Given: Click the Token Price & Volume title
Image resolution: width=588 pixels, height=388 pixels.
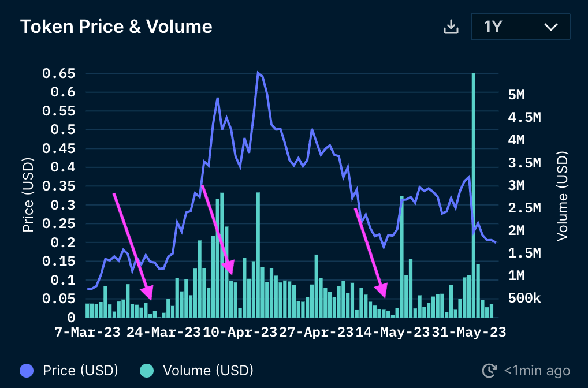Looking at the screenshot, I should (x=116, y=27).
